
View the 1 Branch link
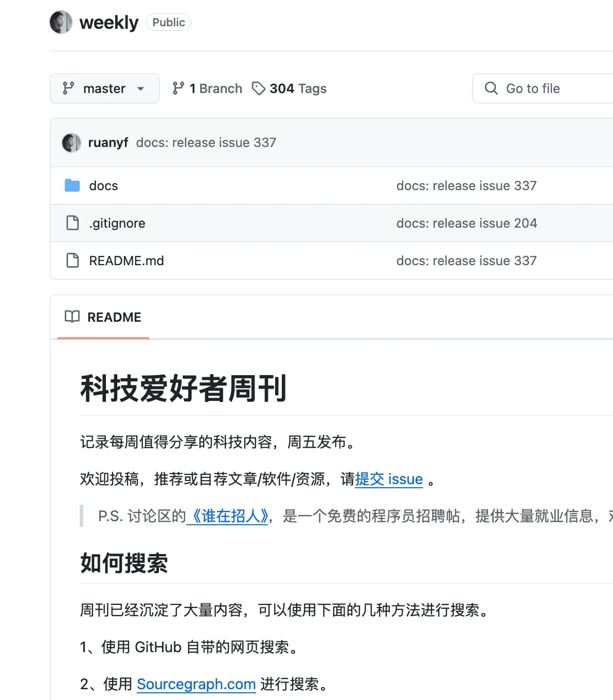pos(207,88)
